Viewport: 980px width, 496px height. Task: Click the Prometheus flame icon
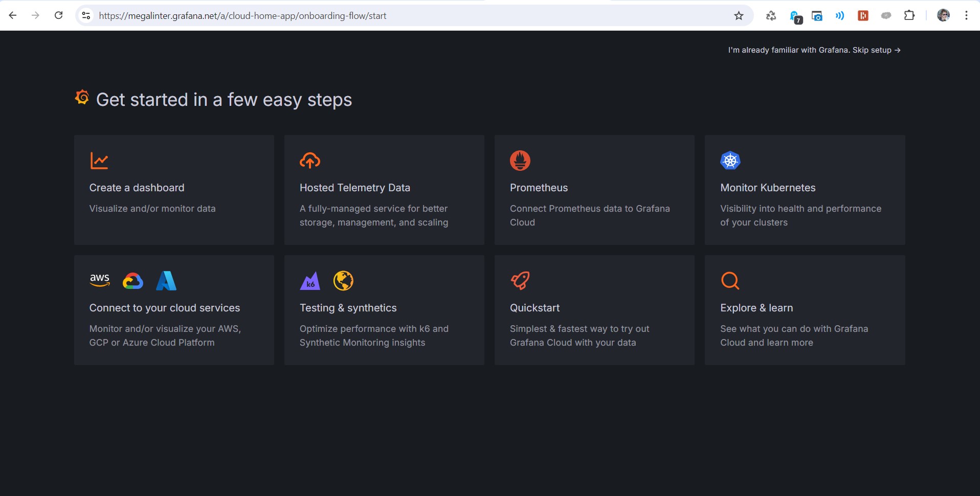pos(520,161)
